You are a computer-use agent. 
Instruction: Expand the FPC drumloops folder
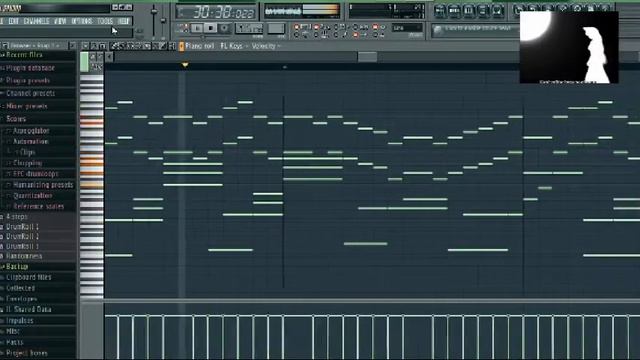tap(35, 174)
